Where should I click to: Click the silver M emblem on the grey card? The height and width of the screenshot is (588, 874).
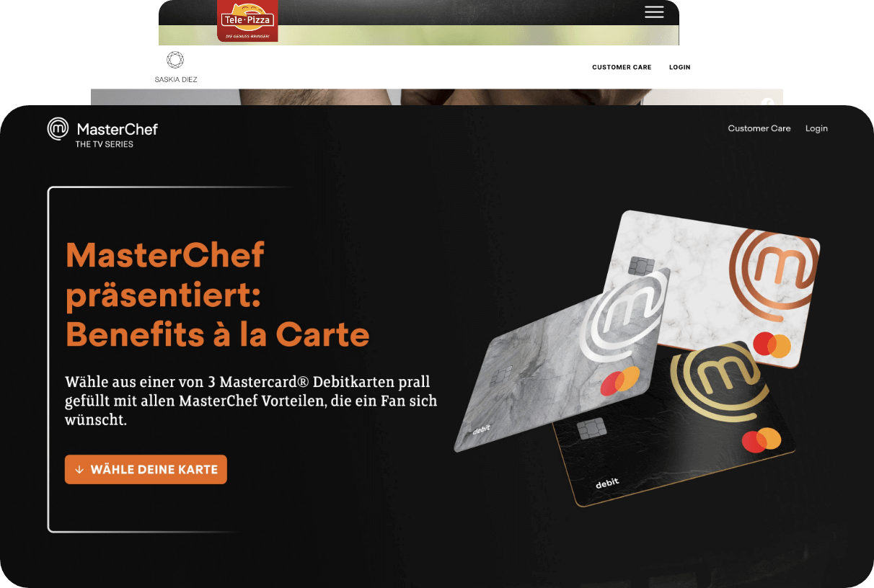pos(625,321)
